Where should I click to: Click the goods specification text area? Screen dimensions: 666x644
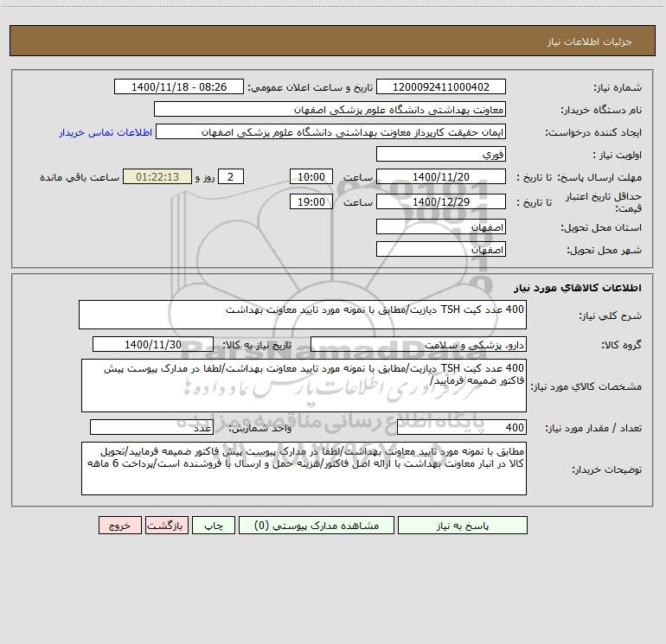pyautogui.click(x=304, y=386)
